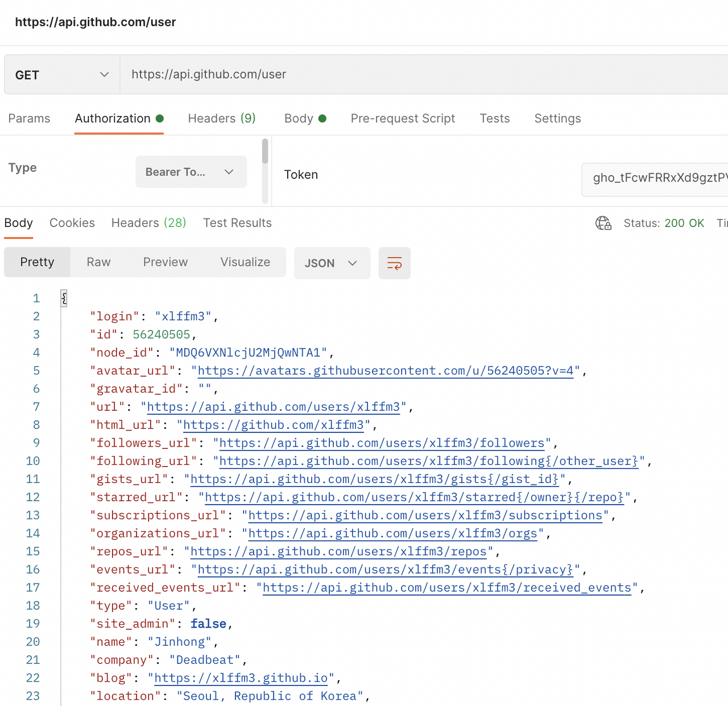This screenshot has width=728, height=706.
Task: Open the JSON format dropdown
Action: (332, 263)
